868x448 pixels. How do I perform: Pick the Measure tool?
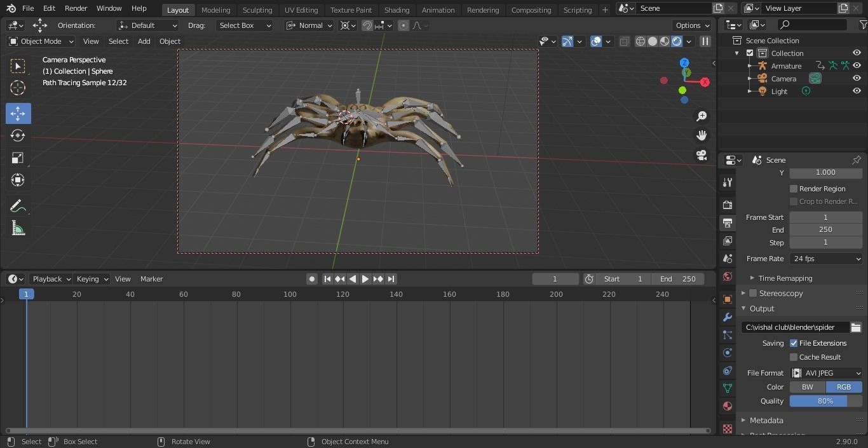point(18,229)
